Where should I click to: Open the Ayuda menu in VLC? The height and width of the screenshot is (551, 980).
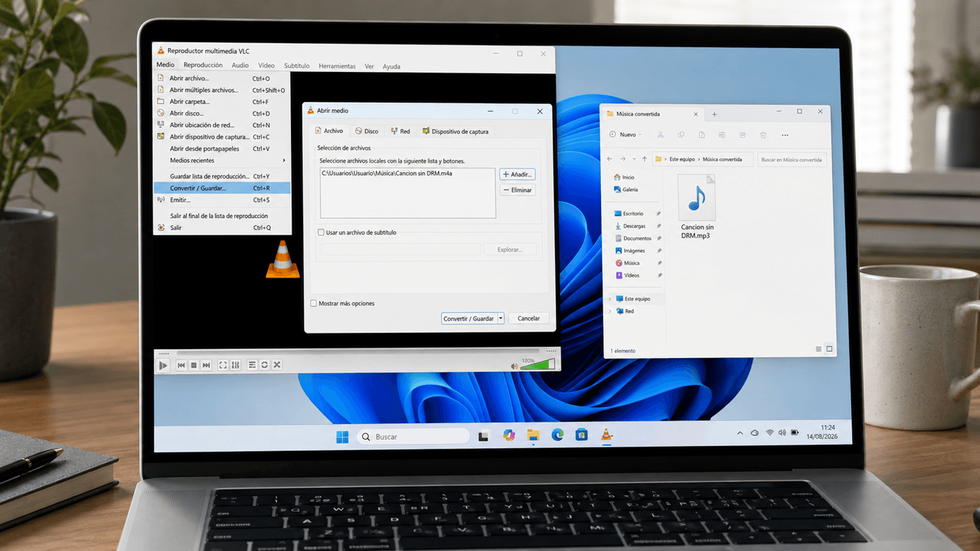[391, 67]
